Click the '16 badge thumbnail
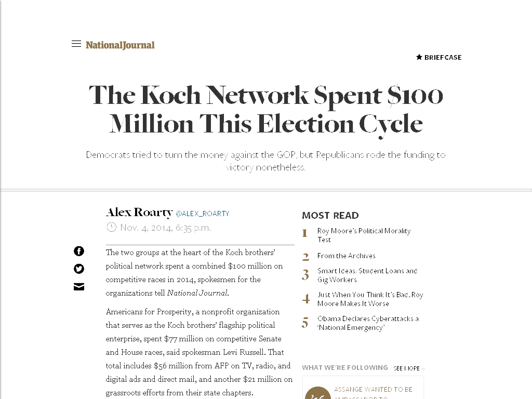Image resolution: width=532 pixels, height=399 pixels. click(x=317, y=393)
